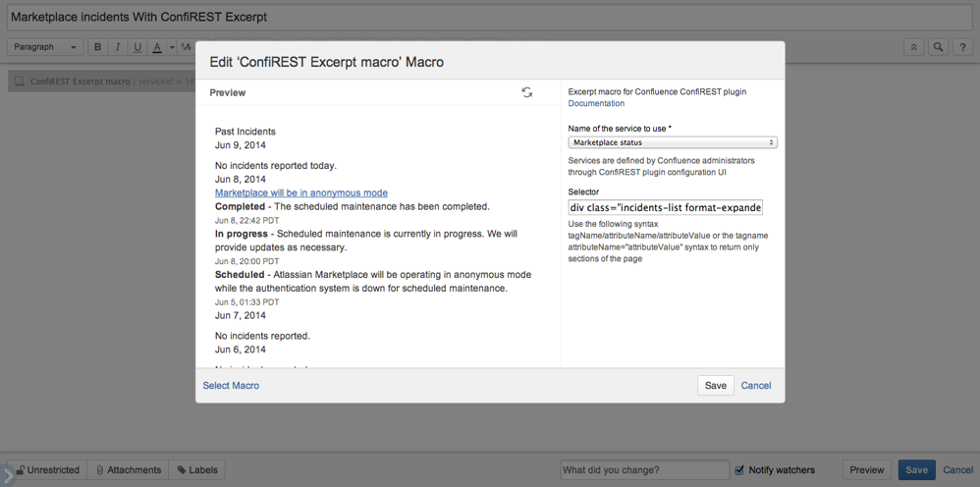Open the Paragraph style dropdown

tap(45, 47)
